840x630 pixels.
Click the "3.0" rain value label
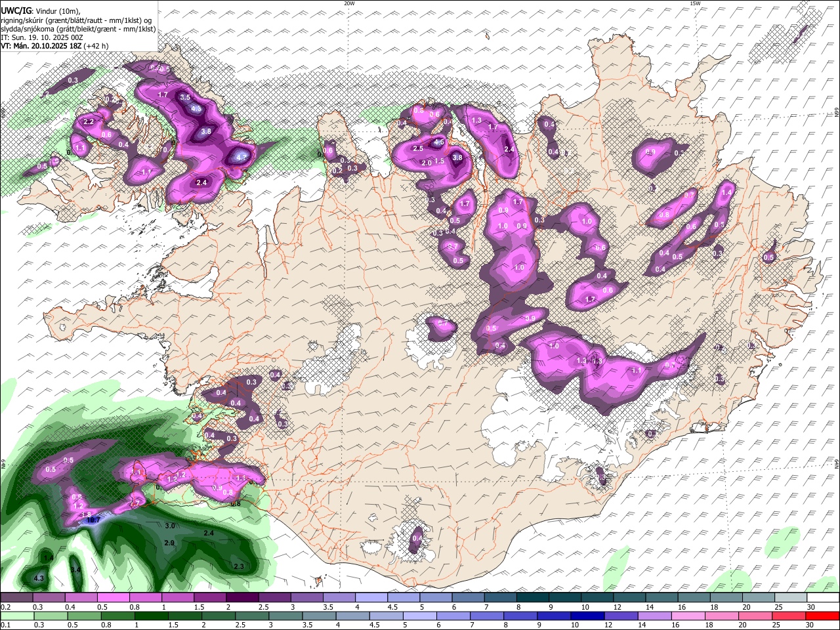pos(169,526)
